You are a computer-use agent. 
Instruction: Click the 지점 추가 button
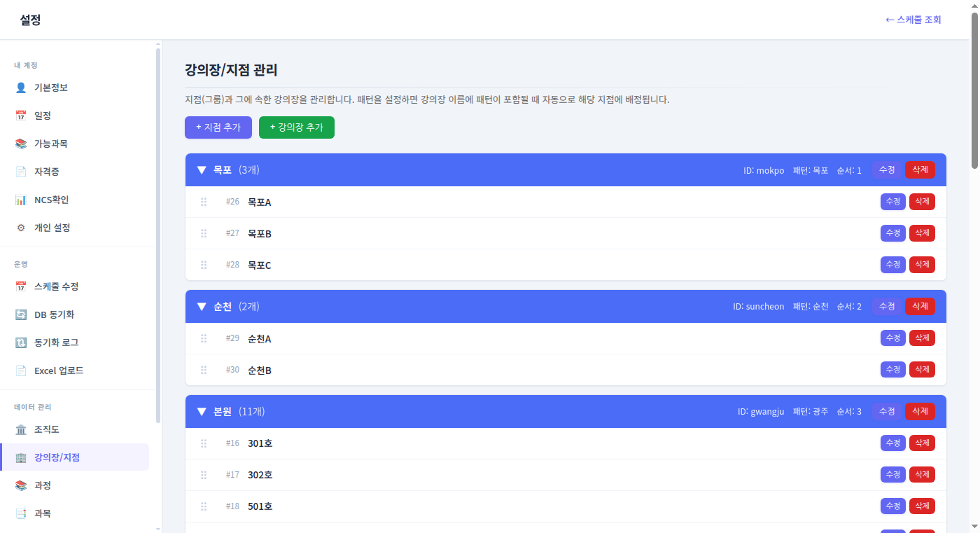tap(218, 127)
